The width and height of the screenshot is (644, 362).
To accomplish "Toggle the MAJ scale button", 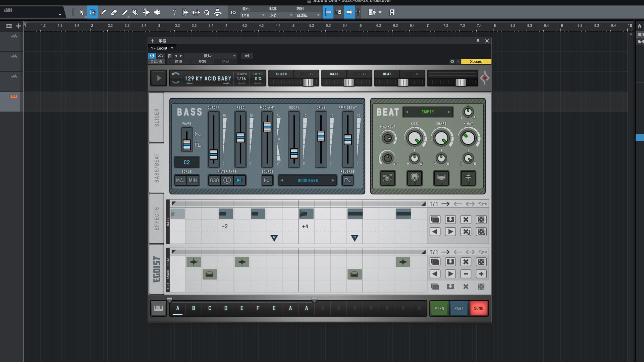I will click(x=180, y=180).
